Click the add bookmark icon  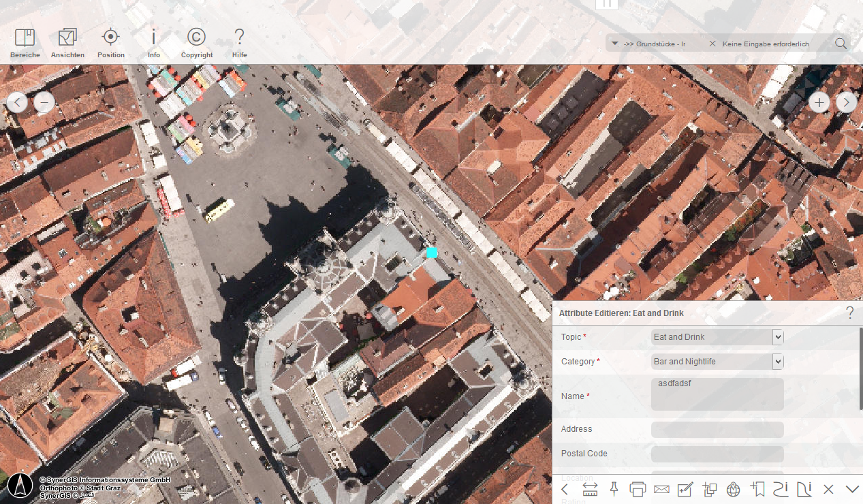[x=757, y=489]
